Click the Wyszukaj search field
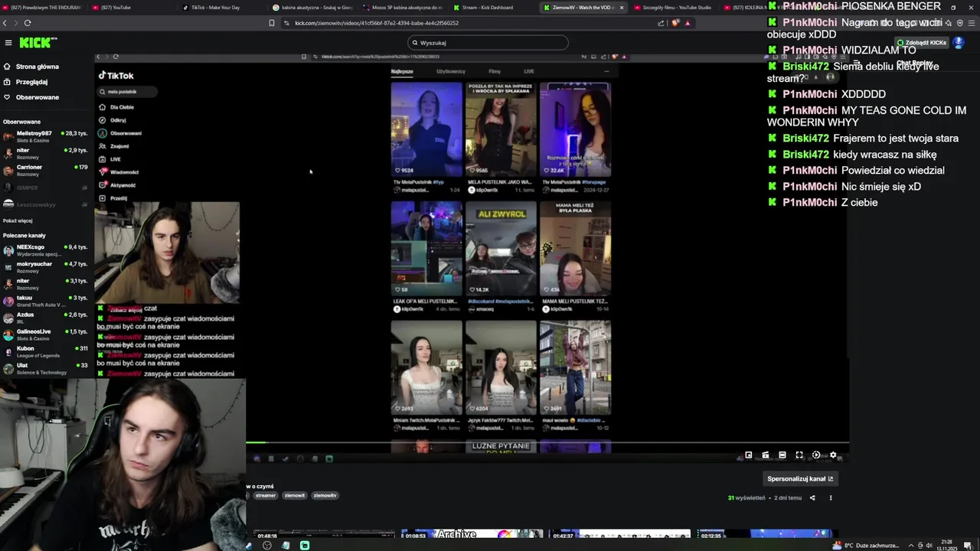 [488, 43]
